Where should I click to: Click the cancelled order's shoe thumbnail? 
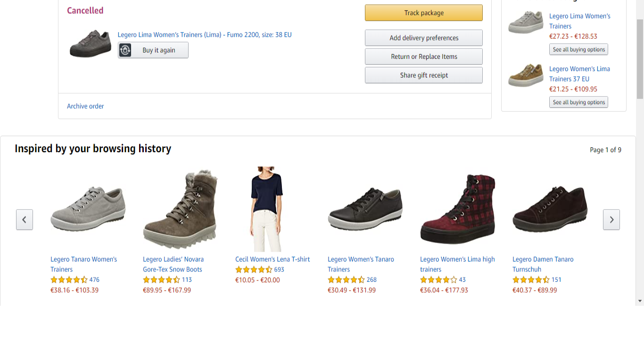[x=91, y=44]
